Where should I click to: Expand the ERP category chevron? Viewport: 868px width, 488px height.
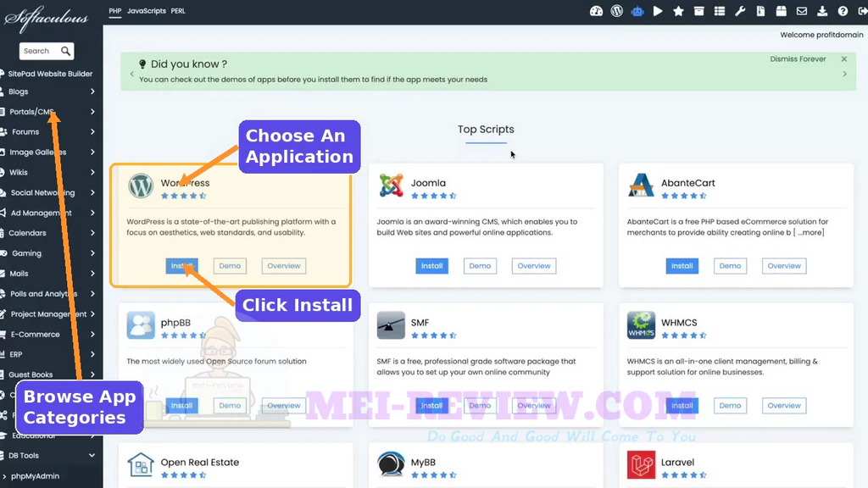tap(92, 354)
